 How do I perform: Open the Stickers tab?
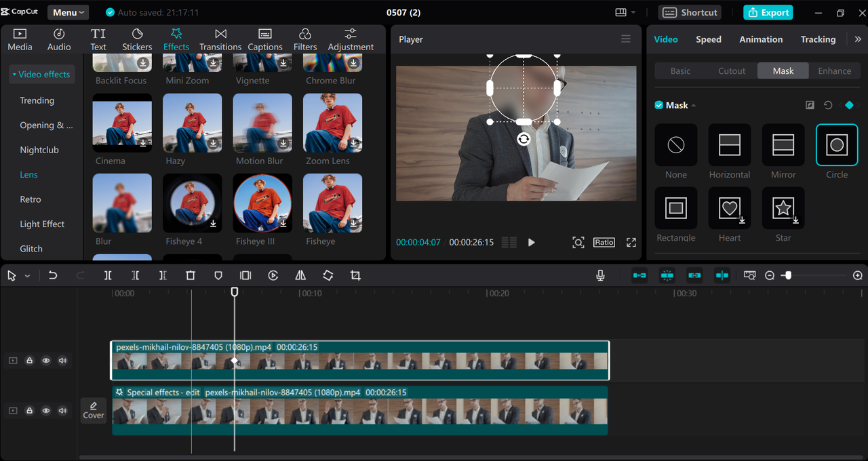tap(137, 39)
